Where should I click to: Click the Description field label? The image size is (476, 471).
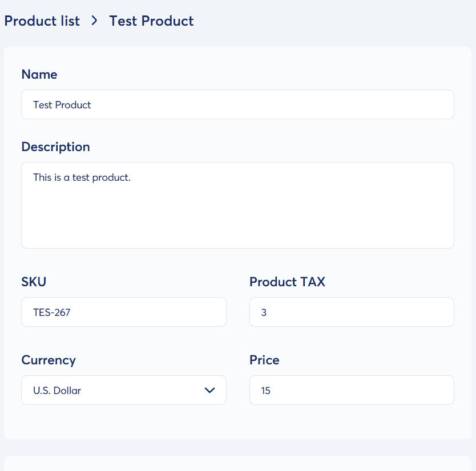55,147
